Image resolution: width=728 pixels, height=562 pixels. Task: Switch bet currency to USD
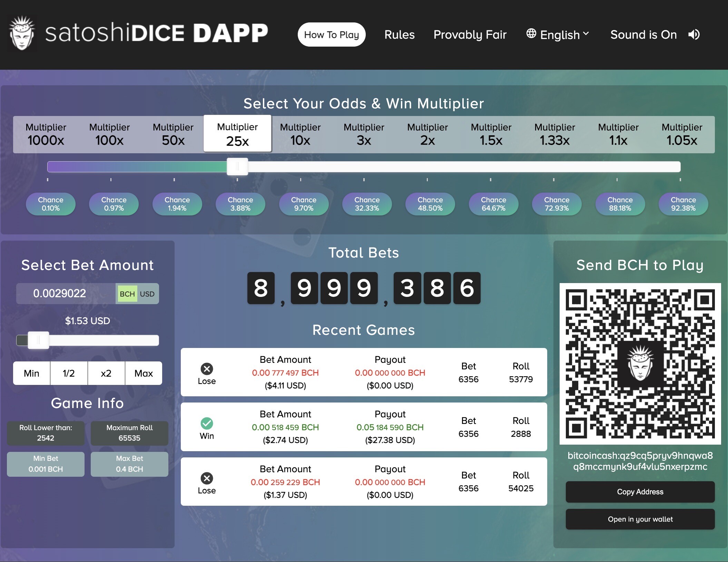pyautogui.click(x=147, y=294)
